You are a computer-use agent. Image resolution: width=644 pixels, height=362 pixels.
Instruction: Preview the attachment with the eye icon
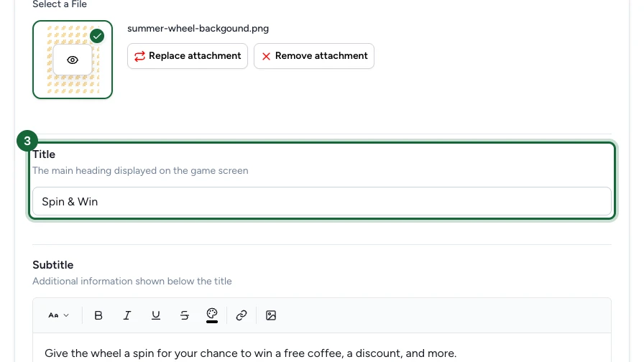pos(73,60)
